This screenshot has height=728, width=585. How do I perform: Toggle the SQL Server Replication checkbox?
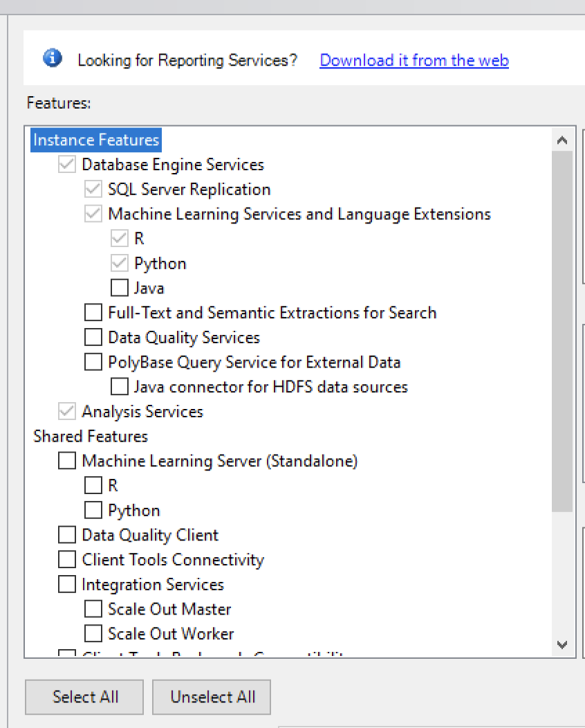click(x=93, y=189)
